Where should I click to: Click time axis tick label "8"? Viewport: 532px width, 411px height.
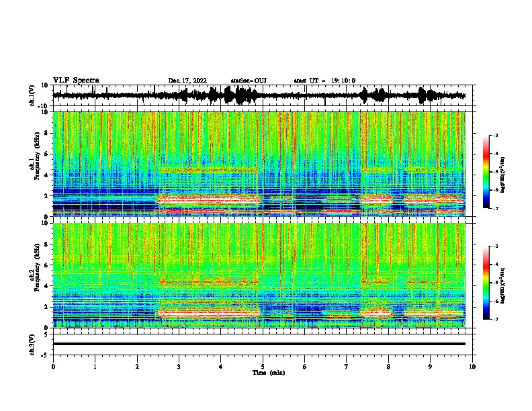[x=388, y=367]
